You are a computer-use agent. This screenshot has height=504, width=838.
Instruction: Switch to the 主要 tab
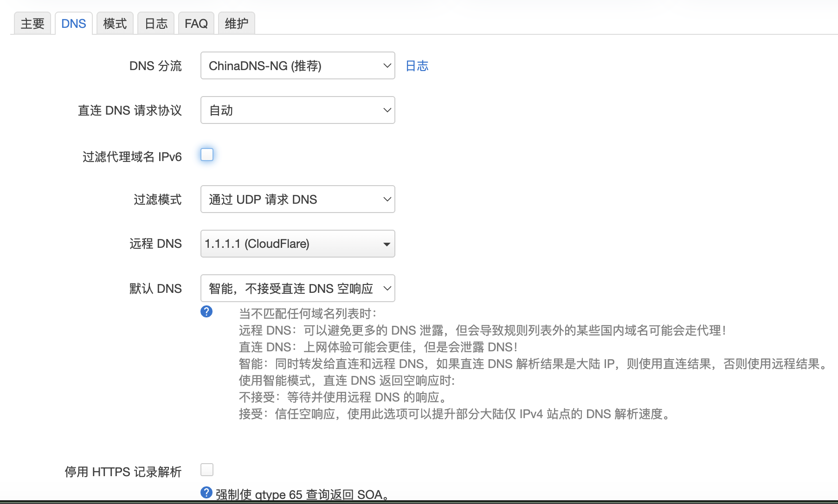tap(32, 23)
